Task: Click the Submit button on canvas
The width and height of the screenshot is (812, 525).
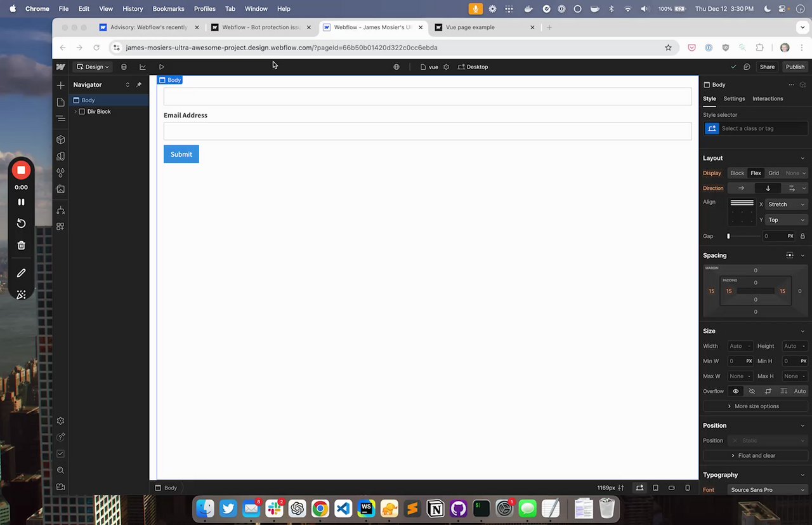Action: (181, 154)
